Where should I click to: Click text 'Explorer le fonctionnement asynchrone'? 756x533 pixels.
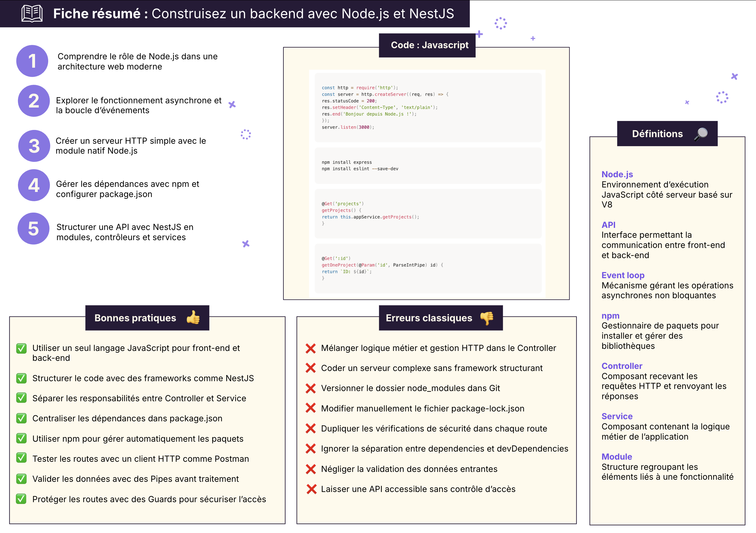pos(139,105)
